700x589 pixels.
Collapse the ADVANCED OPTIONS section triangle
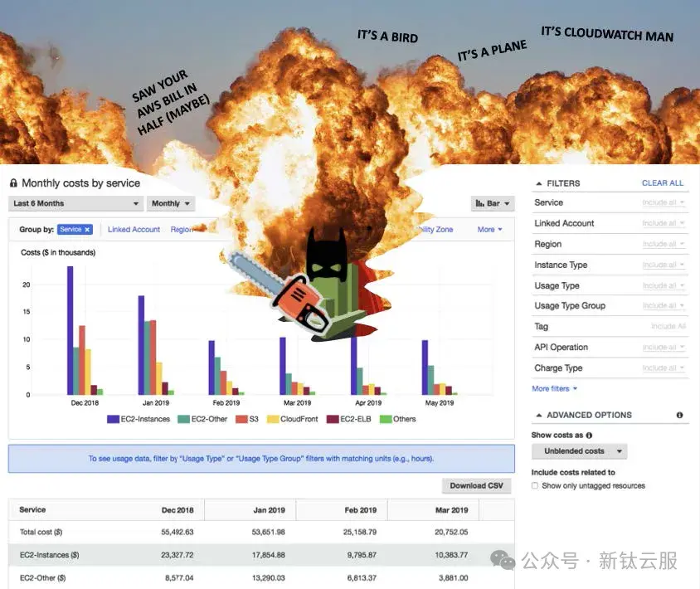click(539, 416)
